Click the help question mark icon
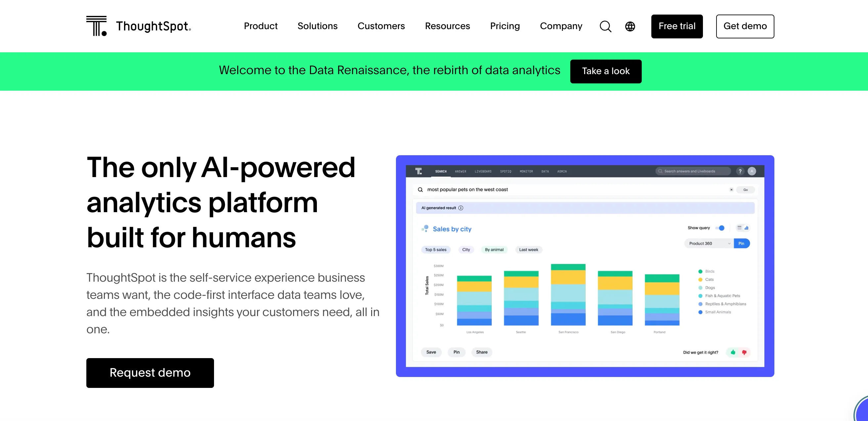This screenshot has width=868, height=421. coord(740,171)
